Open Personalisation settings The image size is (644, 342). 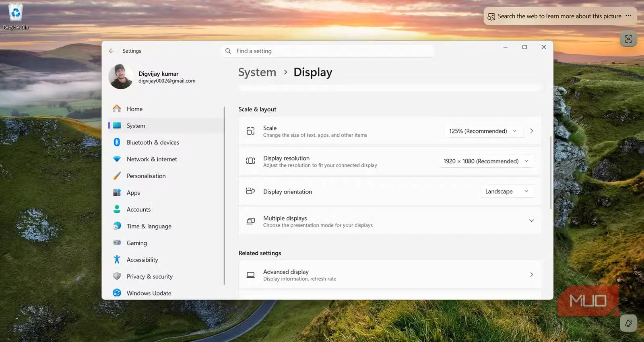[166, 176]
